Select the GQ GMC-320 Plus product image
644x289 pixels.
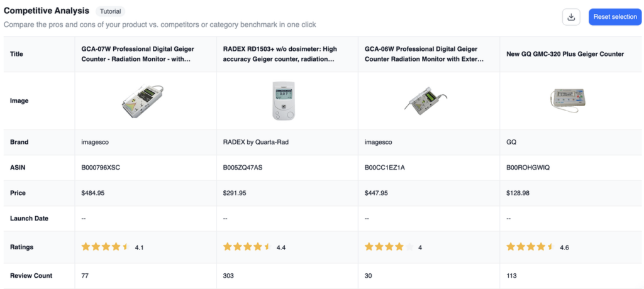pyautogui.click(x=569, y=101)
